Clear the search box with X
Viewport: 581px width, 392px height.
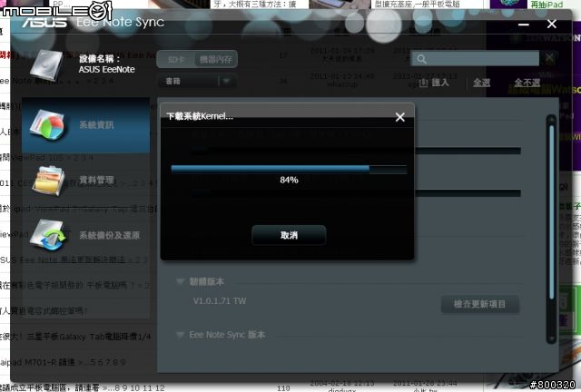tap(549, 58)
